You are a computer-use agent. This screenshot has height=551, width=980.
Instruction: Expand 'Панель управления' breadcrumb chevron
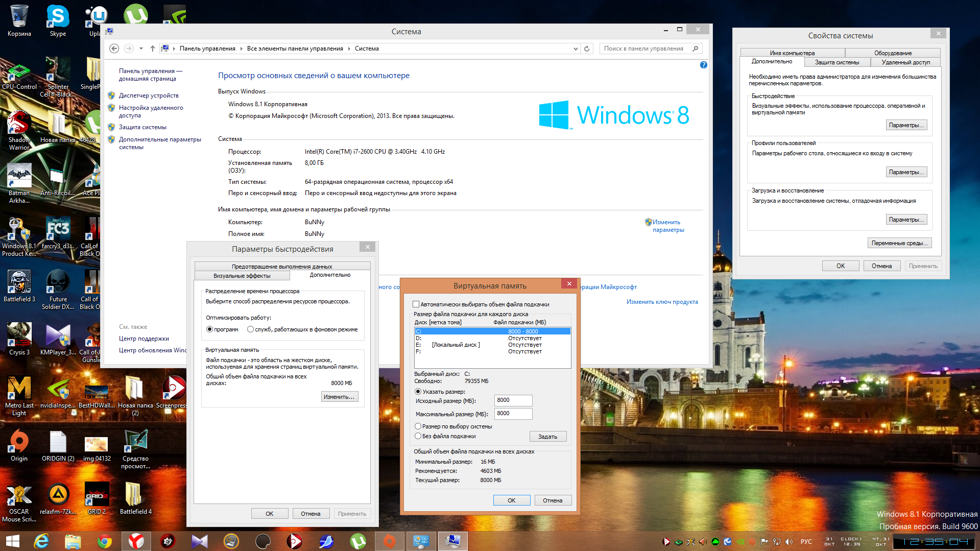[242, 49]
